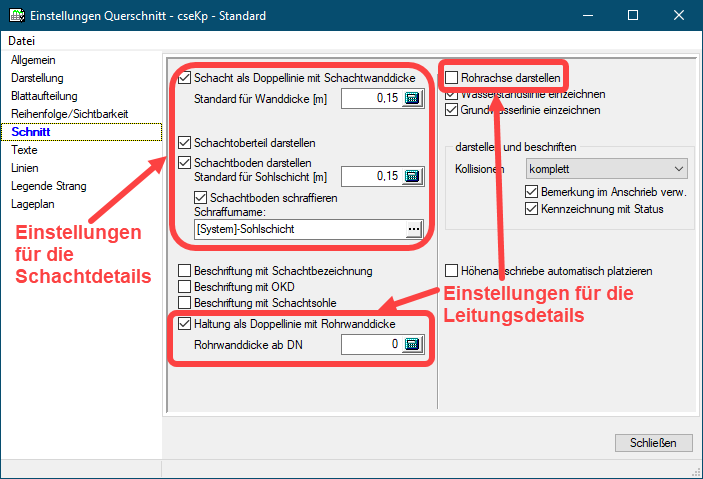Open calculator for Rohrwanddicke ab DN
Image resolution: width=703 pixels, height=479 pixels.
tap(413, 345)
